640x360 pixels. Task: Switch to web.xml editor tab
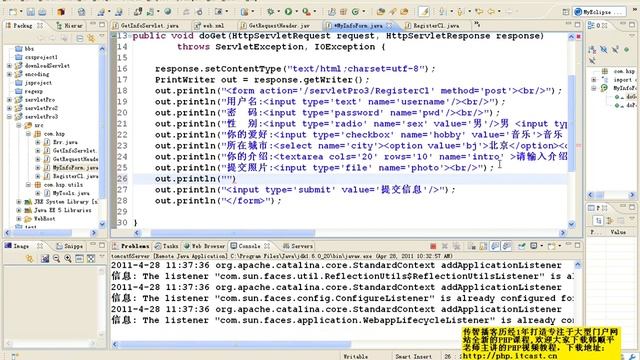point(210,25)
